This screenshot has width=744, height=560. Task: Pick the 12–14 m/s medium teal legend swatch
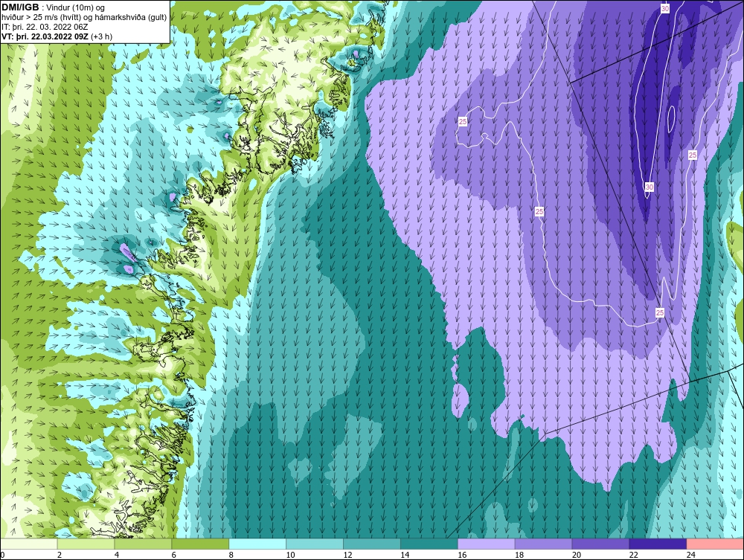(372, 544)
